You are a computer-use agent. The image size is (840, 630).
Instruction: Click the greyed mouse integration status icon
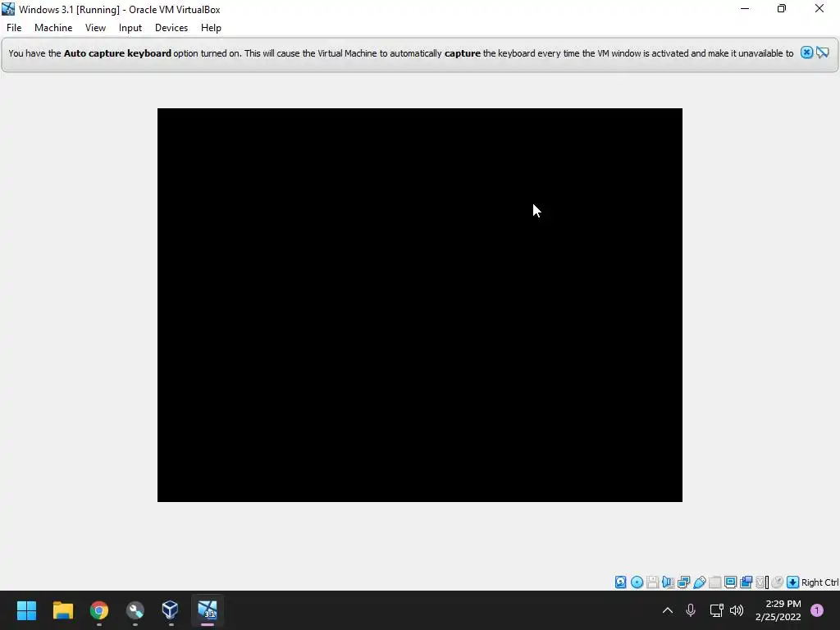coord(778,582)
